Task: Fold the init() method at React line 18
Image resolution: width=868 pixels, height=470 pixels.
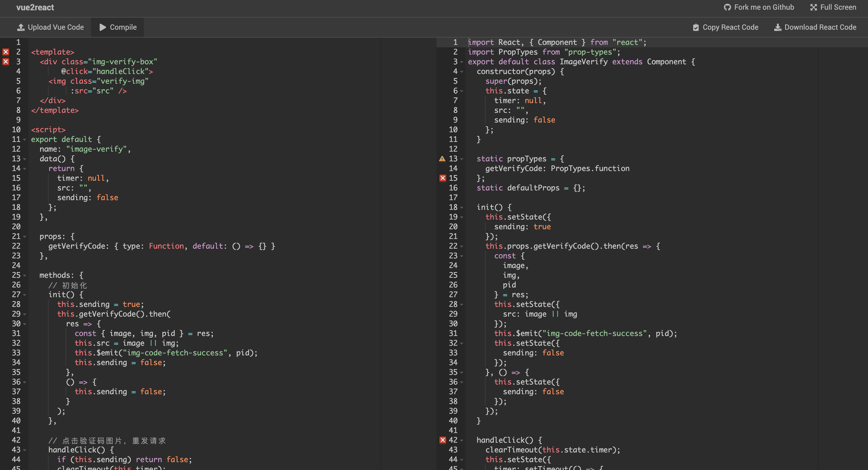Action: tap(462, 207)
